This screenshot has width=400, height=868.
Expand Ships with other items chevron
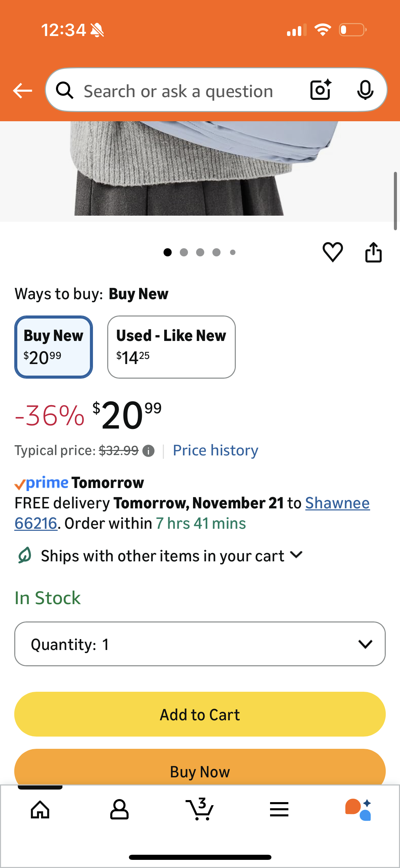pos(297,555)
